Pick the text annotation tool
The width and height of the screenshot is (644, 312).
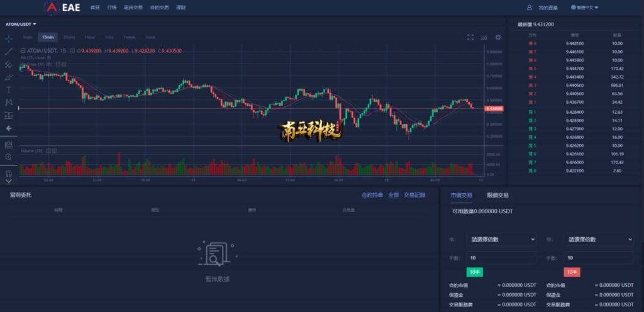(9, 90)
